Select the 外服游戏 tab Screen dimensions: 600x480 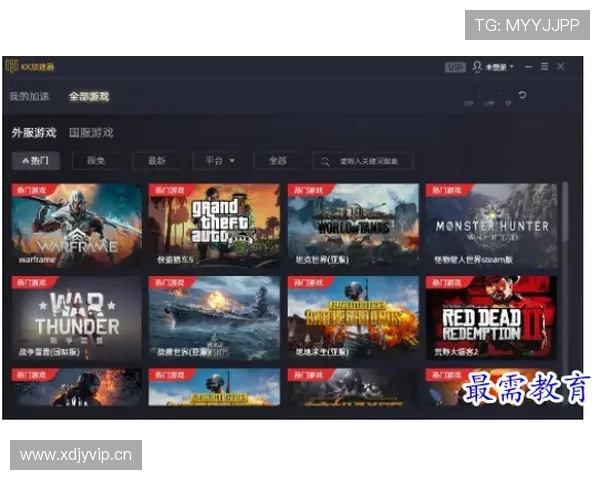(x=34, y=133)
